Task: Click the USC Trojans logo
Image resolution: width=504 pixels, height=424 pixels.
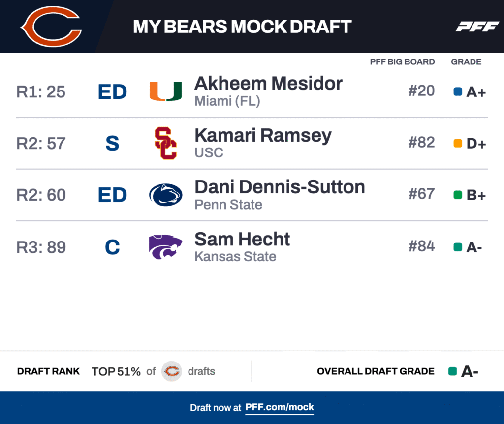Action: [165, 143]
